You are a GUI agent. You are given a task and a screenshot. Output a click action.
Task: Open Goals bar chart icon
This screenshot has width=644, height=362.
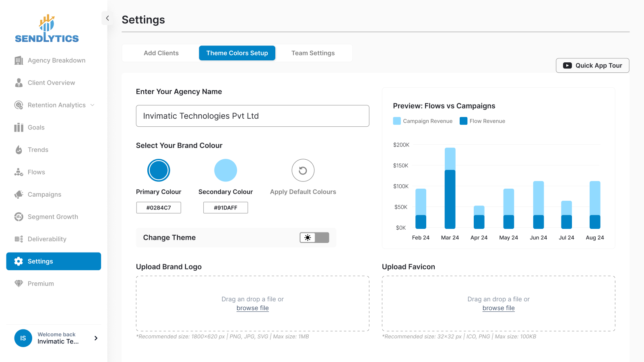pyautogui.click(x=19, y=128)
